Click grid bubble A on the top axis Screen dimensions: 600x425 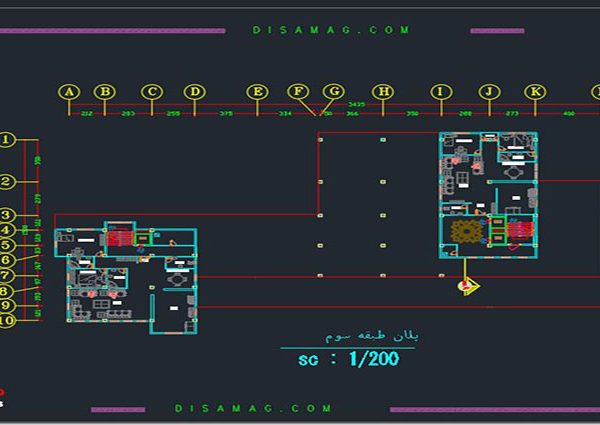click(69, 92)
